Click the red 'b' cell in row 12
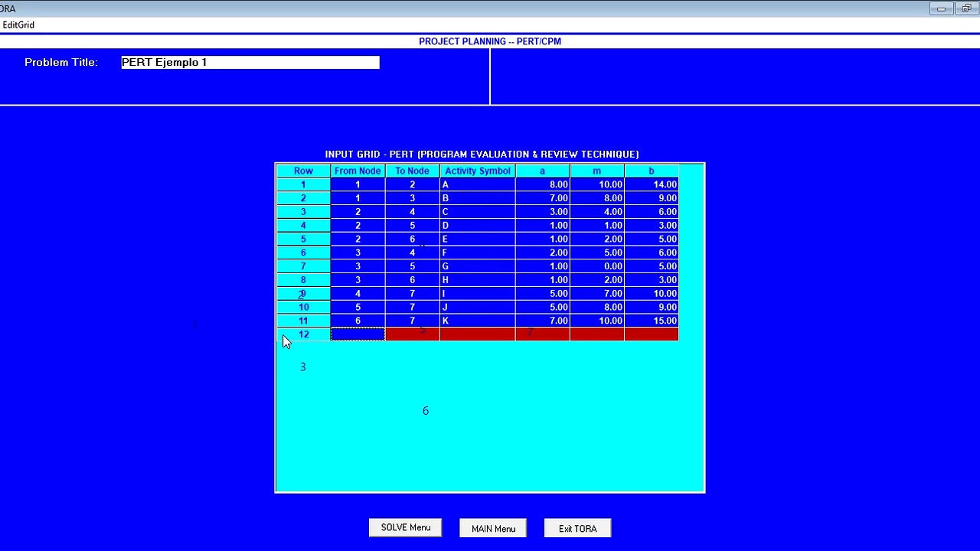 [x=651, y=334]
